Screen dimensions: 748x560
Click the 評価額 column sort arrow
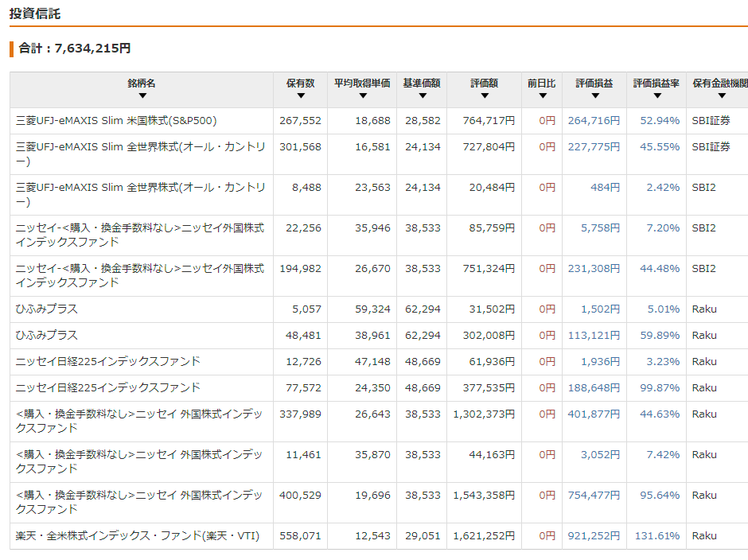click(x=484, y=96)
